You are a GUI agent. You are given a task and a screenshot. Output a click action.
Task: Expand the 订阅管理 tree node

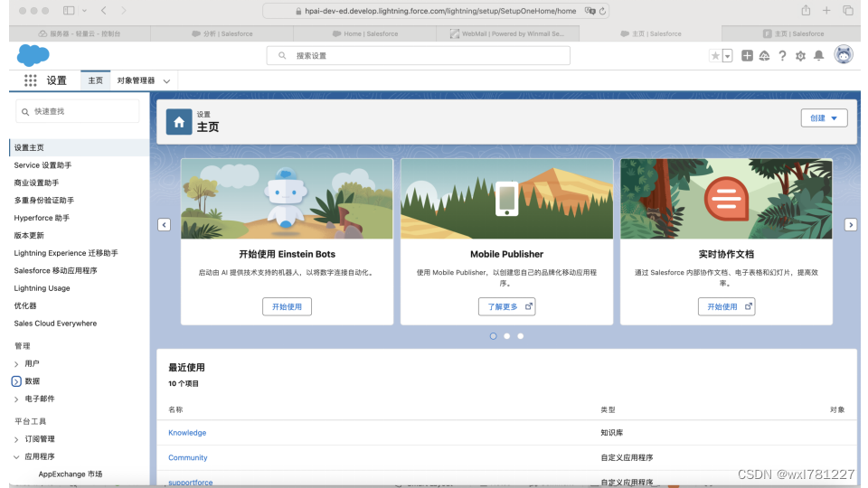16,439
